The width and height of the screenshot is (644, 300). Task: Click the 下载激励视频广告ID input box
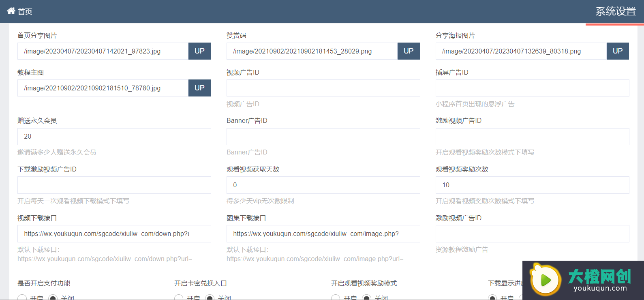point(114,185)
